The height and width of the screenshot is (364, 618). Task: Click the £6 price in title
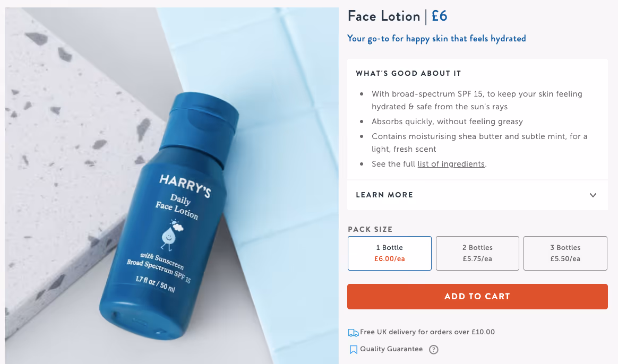(439, 16)
